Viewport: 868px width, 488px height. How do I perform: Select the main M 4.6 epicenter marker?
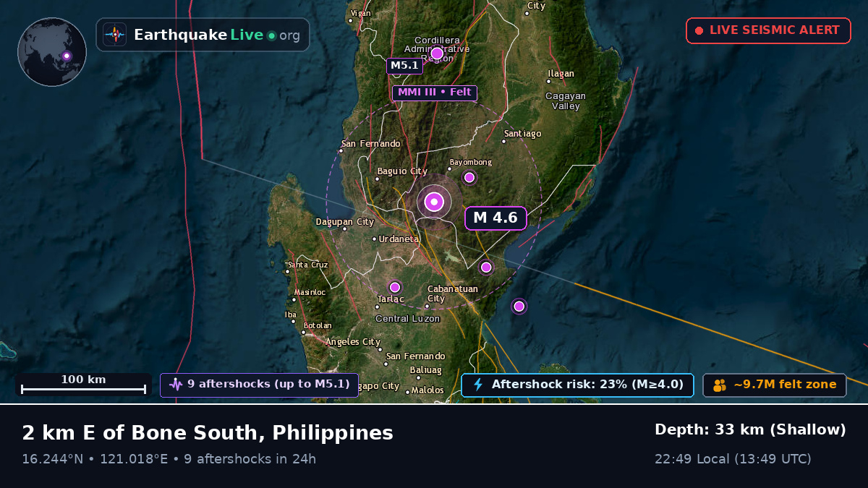click(434, 202)
